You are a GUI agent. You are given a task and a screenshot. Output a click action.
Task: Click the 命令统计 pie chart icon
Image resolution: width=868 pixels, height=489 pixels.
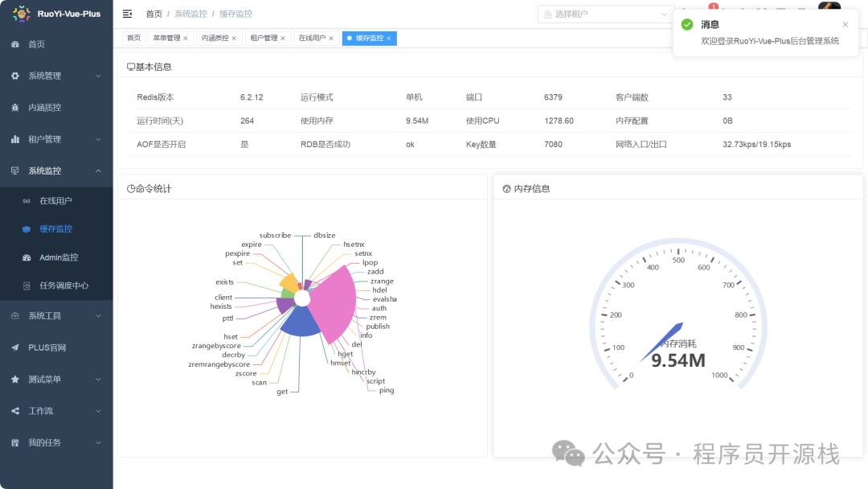[131, 189]
